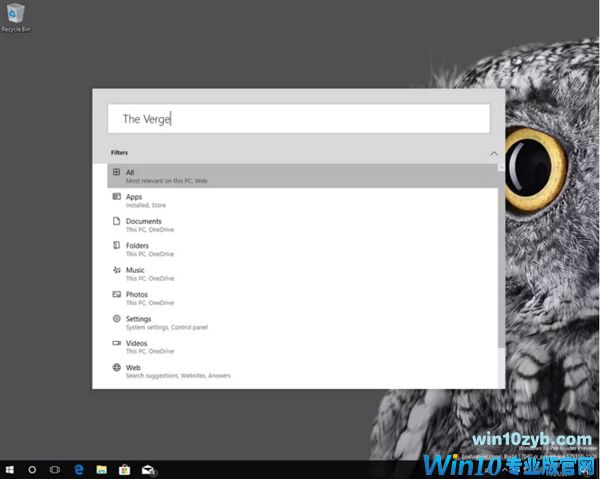
Task: Choose the All filter option
Action: pos(303,176)
